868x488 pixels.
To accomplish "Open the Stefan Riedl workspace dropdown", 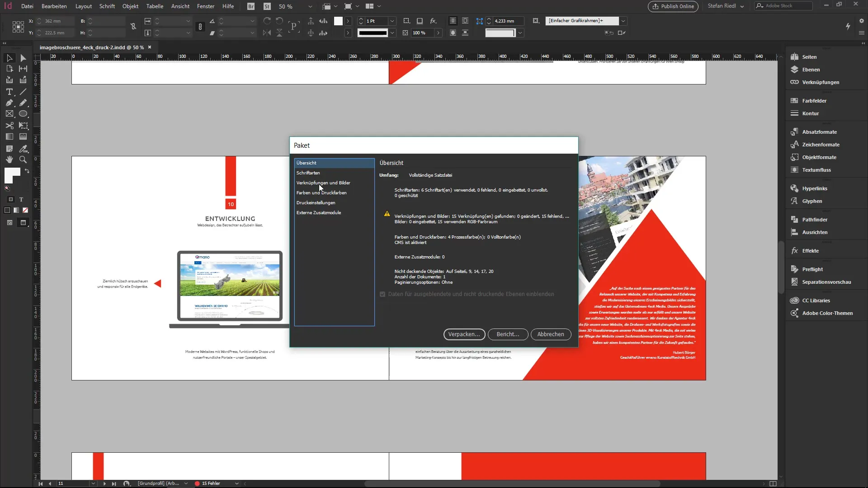I will tap(726, 6).
